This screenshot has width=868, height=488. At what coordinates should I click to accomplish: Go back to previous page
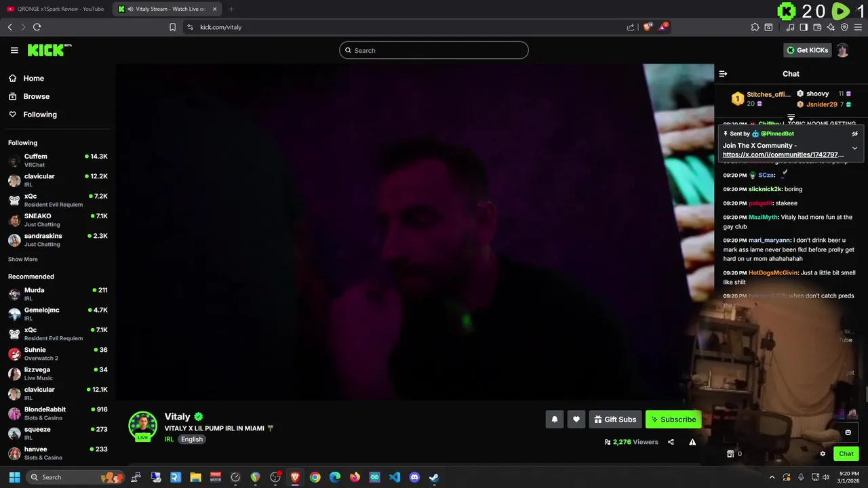point(9,27)
